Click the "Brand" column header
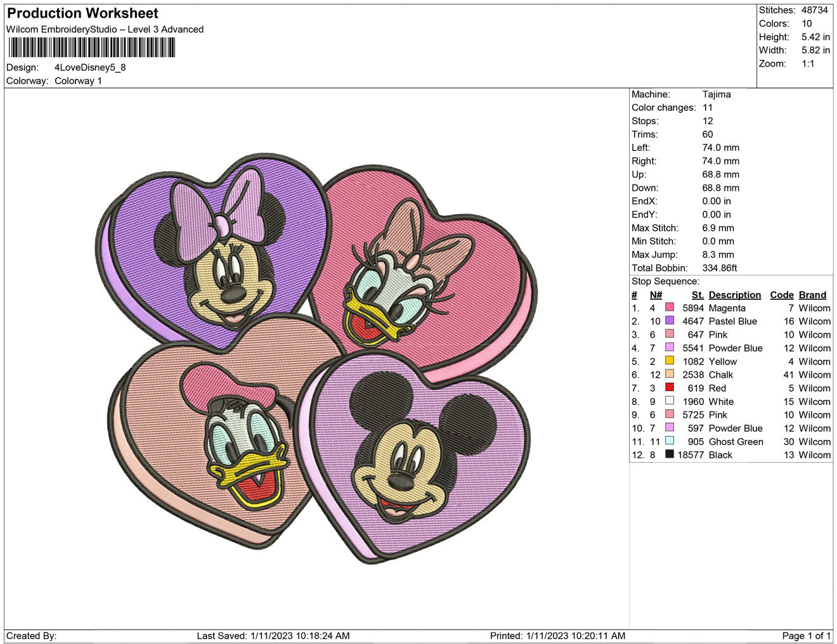 point(812,295)
